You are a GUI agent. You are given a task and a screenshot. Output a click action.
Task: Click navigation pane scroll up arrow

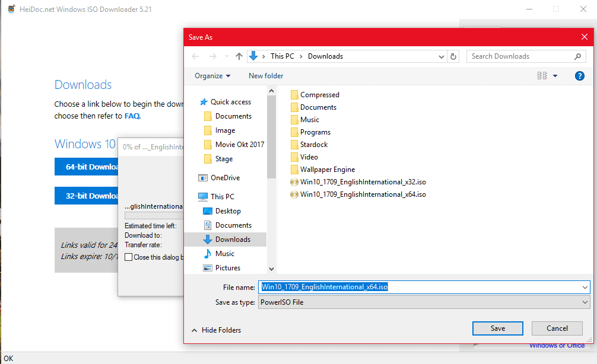coord(271,91)
